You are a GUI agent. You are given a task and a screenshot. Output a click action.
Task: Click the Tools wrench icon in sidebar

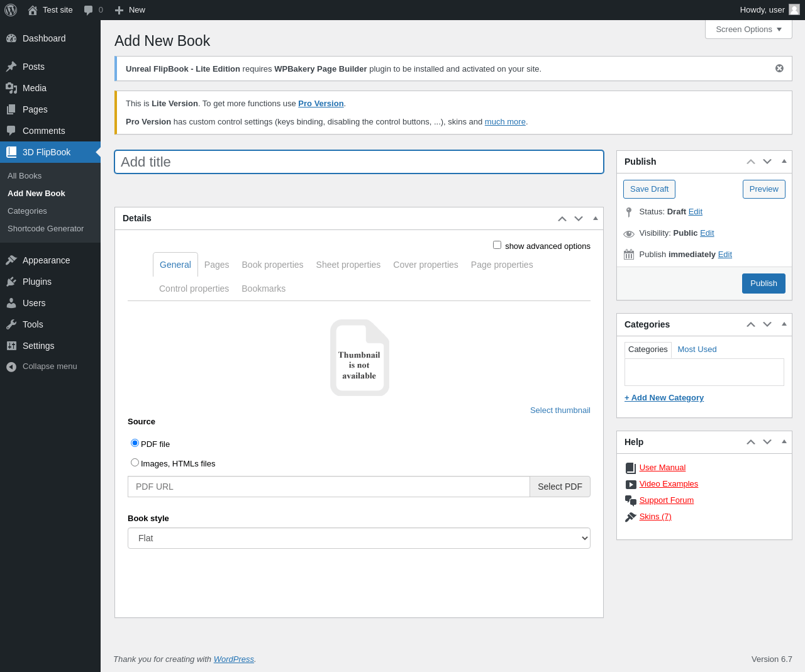(x=11, y=324)
